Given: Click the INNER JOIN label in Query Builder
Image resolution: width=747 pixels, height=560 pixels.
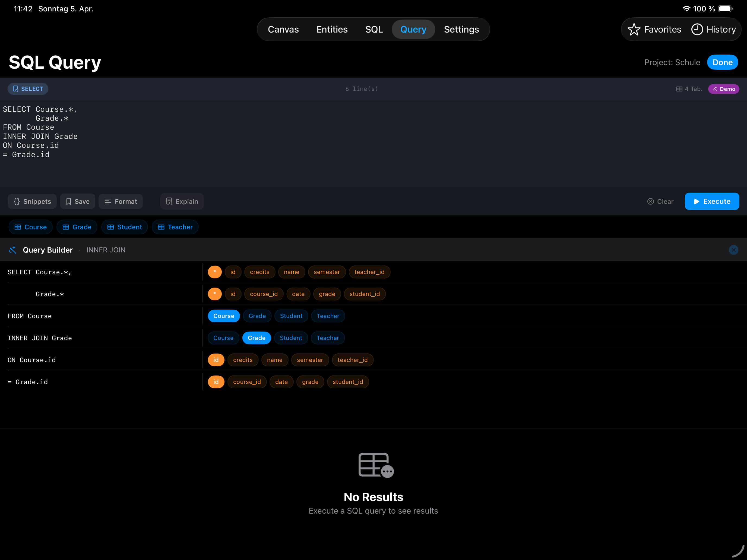Looking at the screenshot, I should click(106, 250).
